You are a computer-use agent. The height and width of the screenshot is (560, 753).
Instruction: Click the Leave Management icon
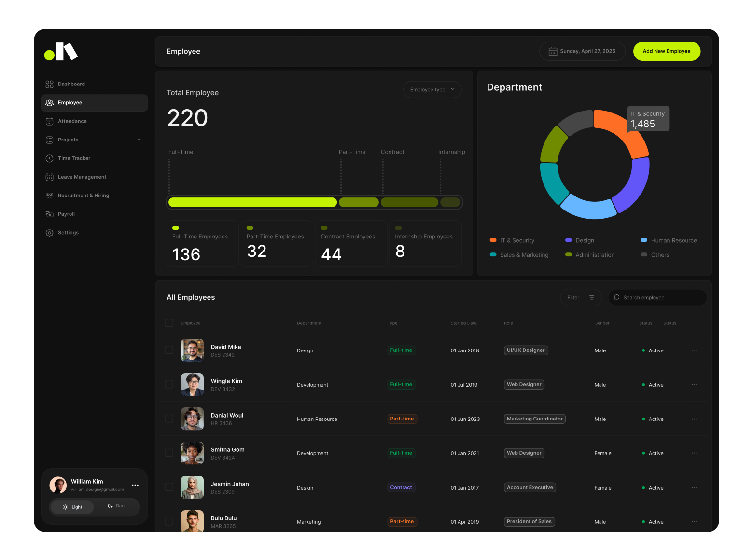tap(49, 177)
